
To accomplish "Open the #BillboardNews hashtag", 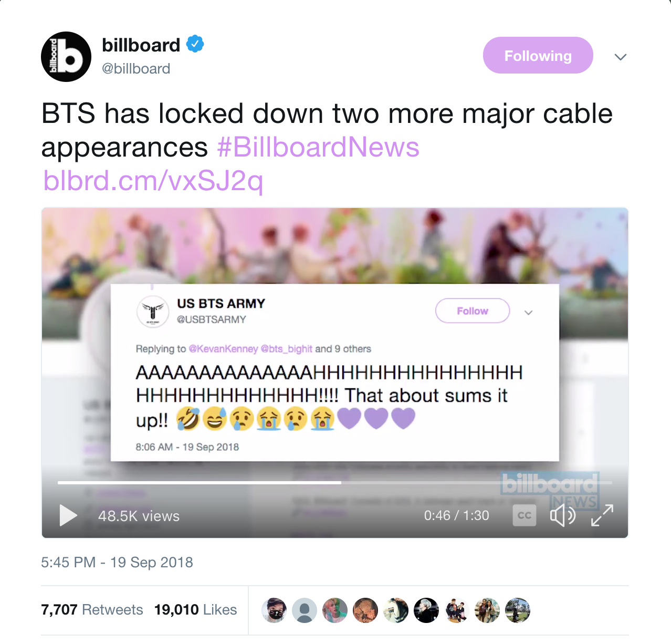I will [x=318, y=147].
